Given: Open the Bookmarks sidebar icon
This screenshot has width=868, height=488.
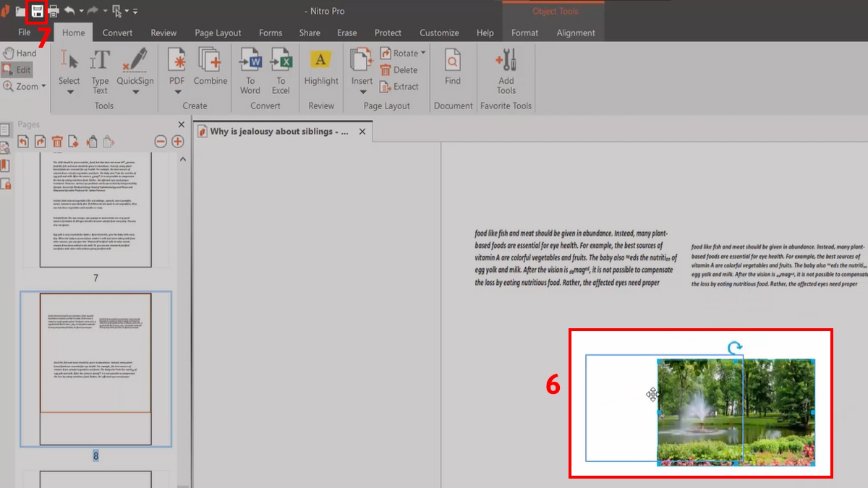Looking at the screenshot, I should coord(5,166).
